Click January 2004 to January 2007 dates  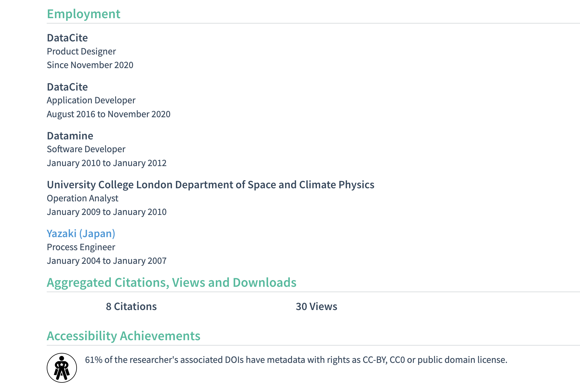click(x=107, y=261)
